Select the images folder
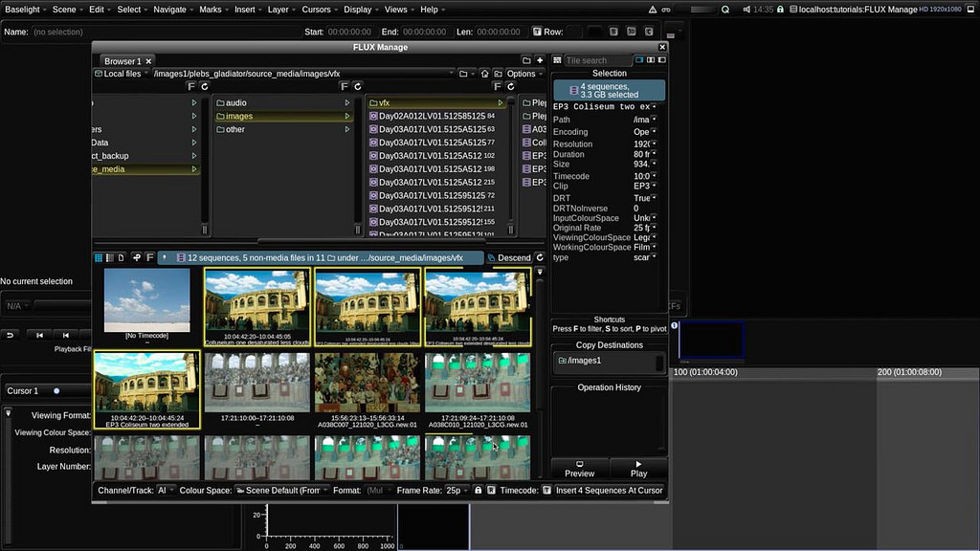 click(x=283, y=116)
